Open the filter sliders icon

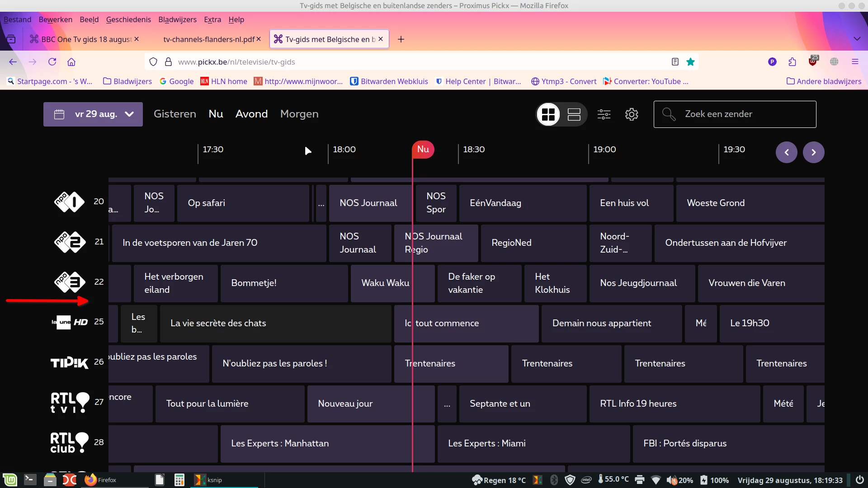tap(604, 114)
